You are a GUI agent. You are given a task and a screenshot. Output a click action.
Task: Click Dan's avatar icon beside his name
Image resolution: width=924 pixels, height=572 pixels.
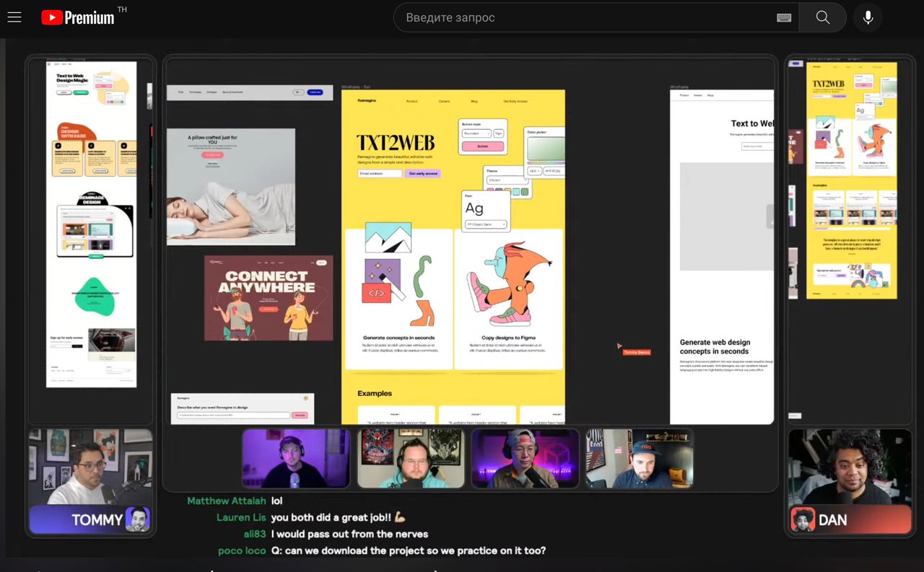803,519
